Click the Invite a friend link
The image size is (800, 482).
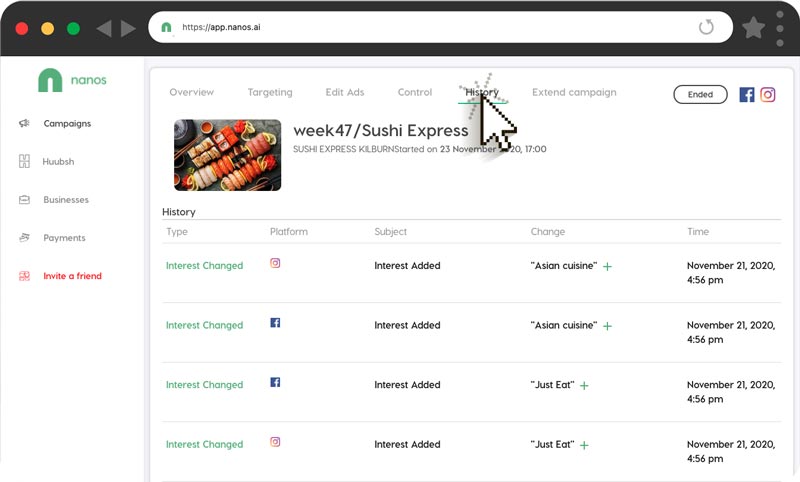pyautogui.click(x=72, y=276)
